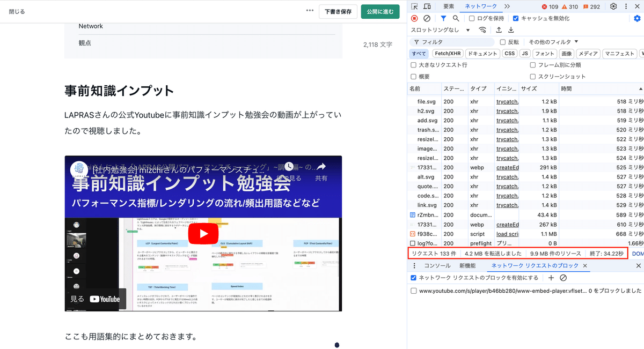Toggle the blue filter funnel icon

pyautogui.click(x=443, y=18)
